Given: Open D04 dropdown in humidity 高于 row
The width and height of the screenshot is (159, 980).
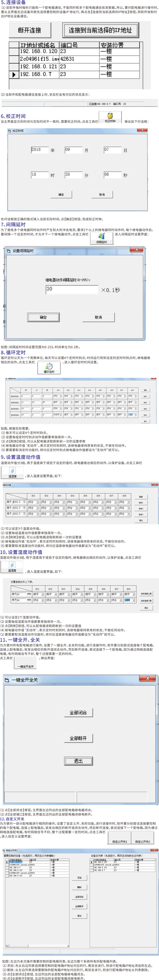Looking at the screenshot, I should coord(77,594).
